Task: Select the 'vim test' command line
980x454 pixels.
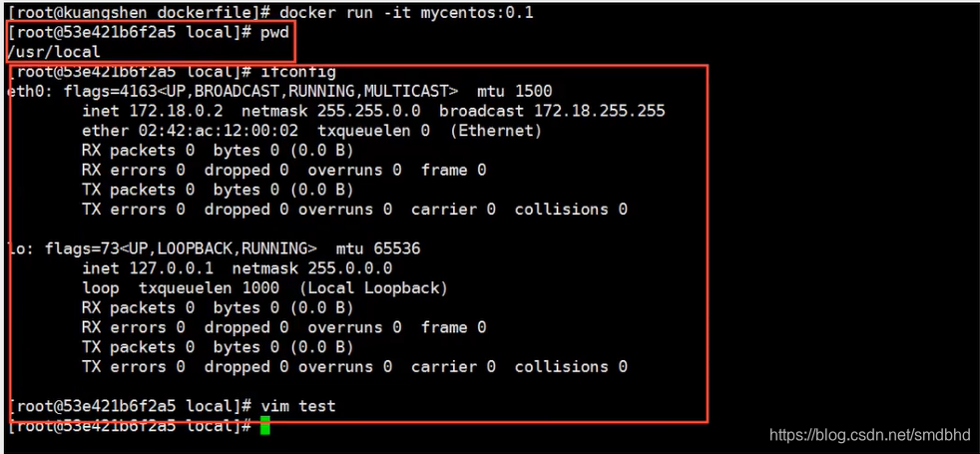Action: click(173, 406)
